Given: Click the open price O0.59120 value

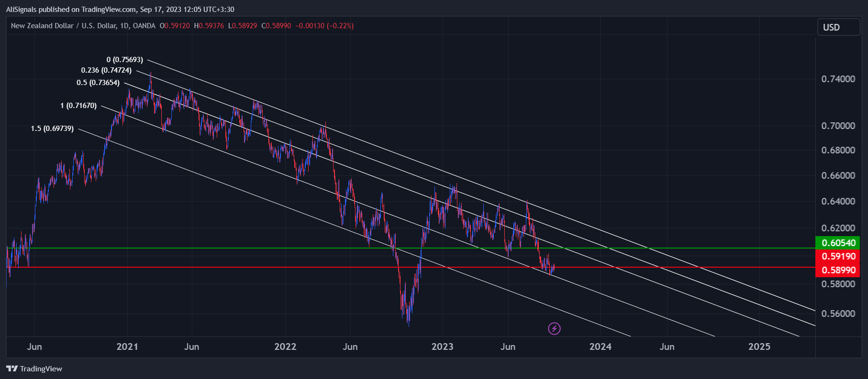Looking at the screenshot, I should (175, 26).
